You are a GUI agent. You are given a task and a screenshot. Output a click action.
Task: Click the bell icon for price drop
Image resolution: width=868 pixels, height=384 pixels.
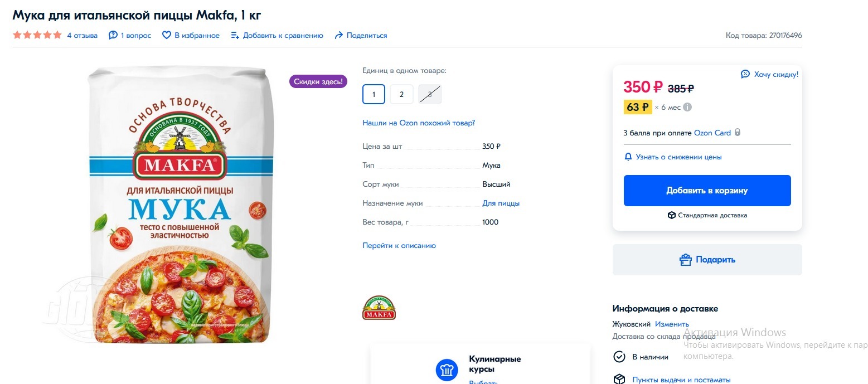(628, 157)
